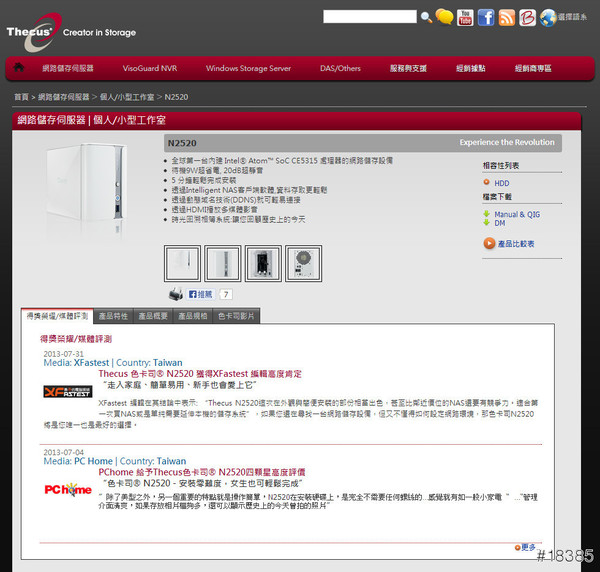Click 首頁 breadcrumb link

tap(21, 97)
